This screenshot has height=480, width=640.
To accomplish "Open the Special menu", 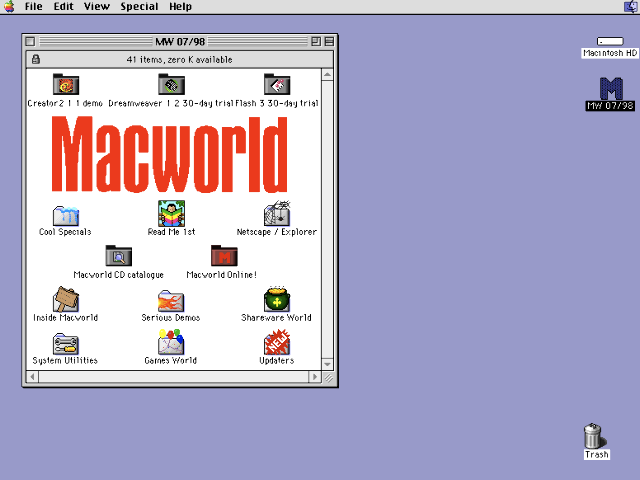I will (x=139, y=7).
